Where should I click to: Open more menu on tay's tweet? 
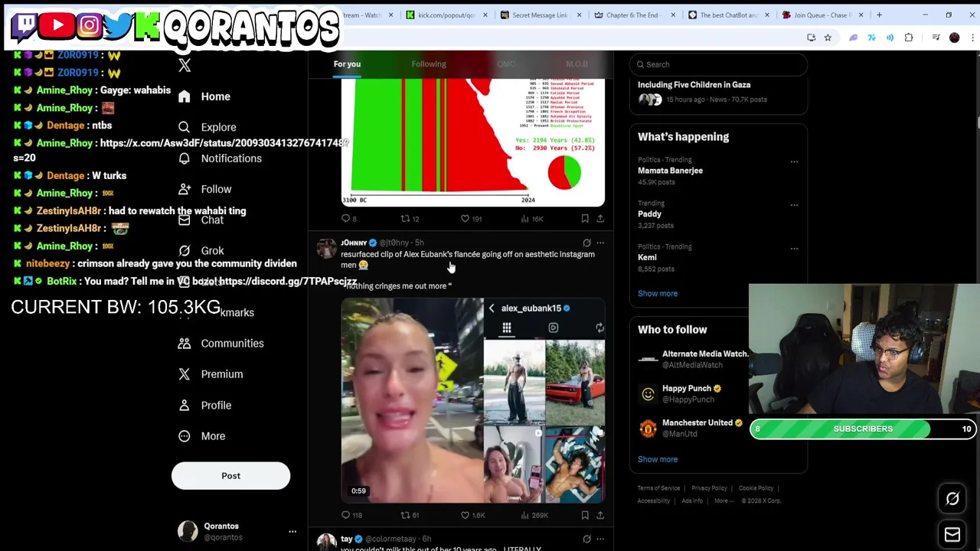coord(600,540)
